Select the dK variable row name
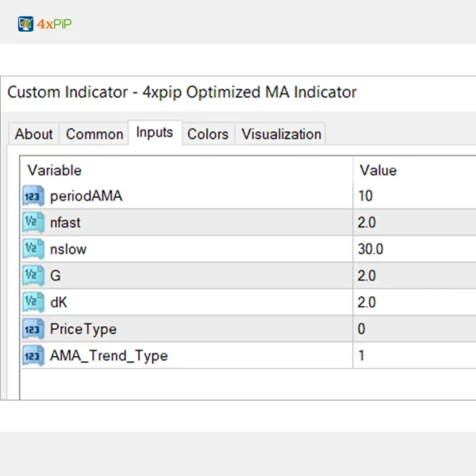Screen dimensions: 476x476 pyautogui.click(x=59, y=302)
